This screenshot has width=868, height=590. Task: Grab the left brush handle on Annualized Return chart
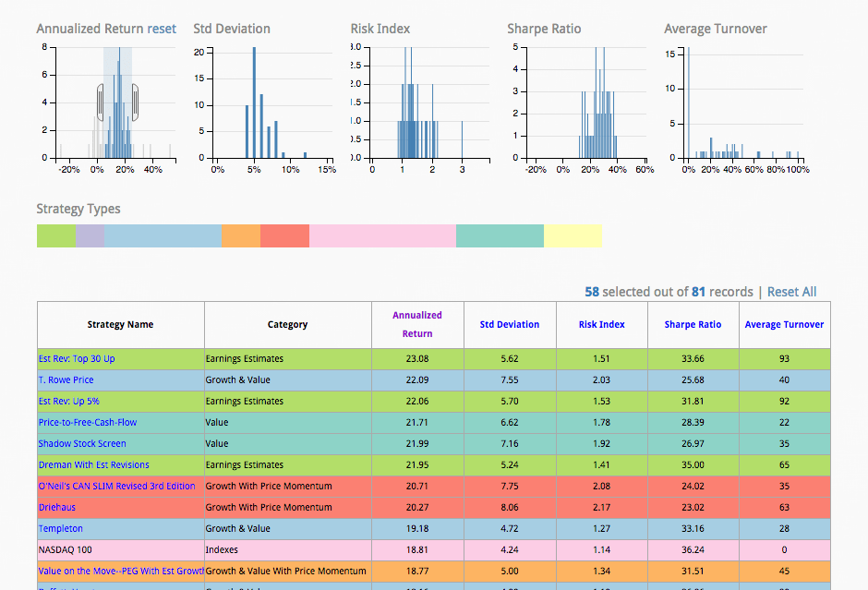tap(101, 102)
